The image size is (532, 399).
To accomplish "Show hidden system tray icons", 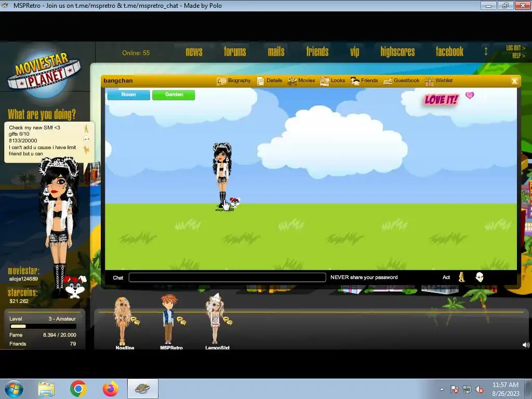I will 442,389.
